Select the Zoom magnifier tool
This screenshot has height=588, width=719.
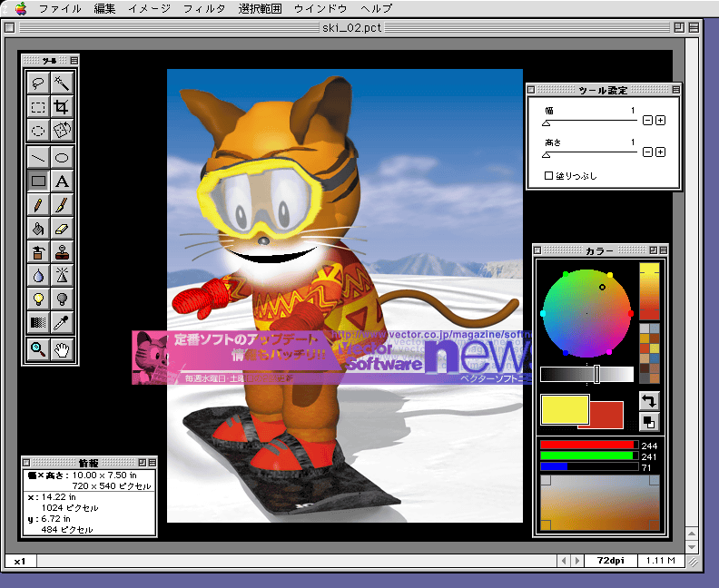38,350
